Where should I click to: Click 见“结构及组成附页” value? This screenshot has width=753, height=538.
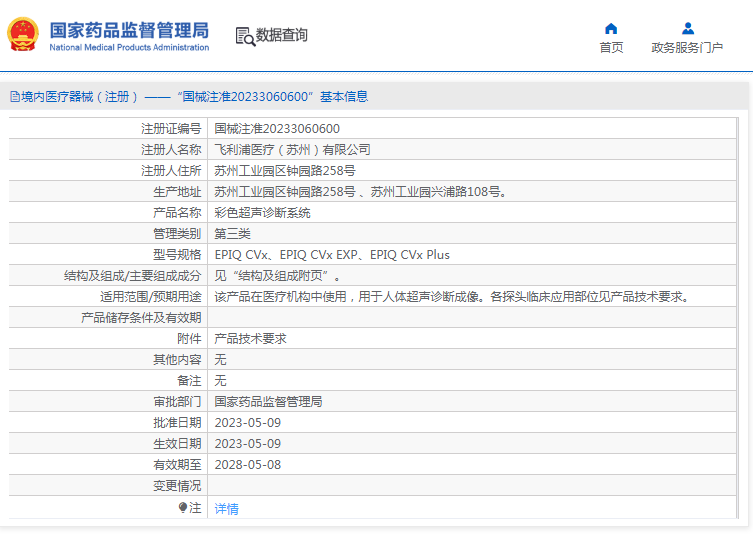[x=277, y=276]
